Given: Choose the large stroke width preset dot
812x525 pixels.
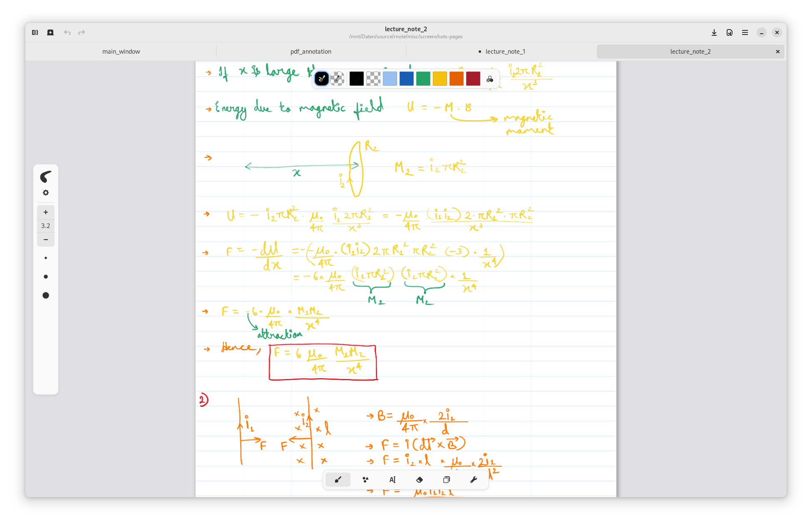Looking at the screenshot, I should [x=46, y=295].
